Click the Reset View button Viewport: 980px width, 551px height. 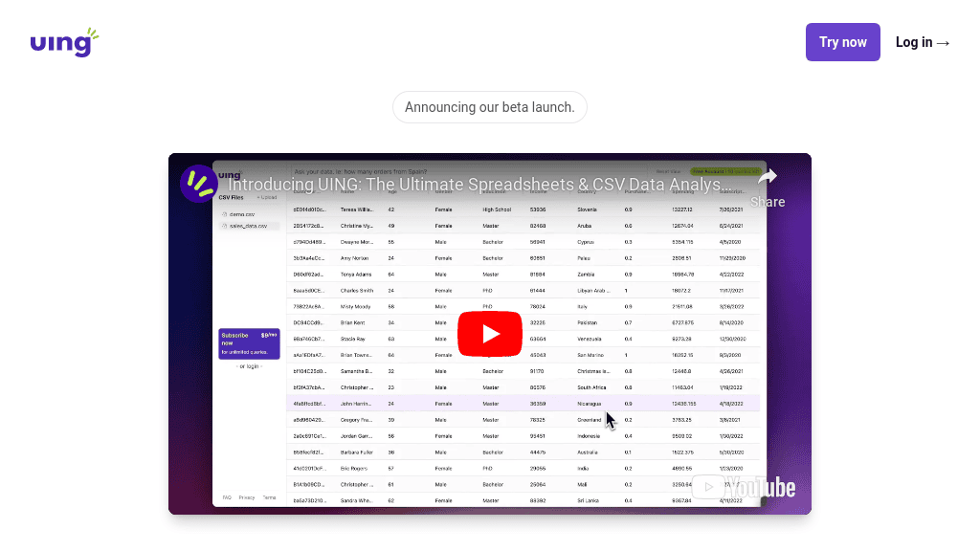669,170
